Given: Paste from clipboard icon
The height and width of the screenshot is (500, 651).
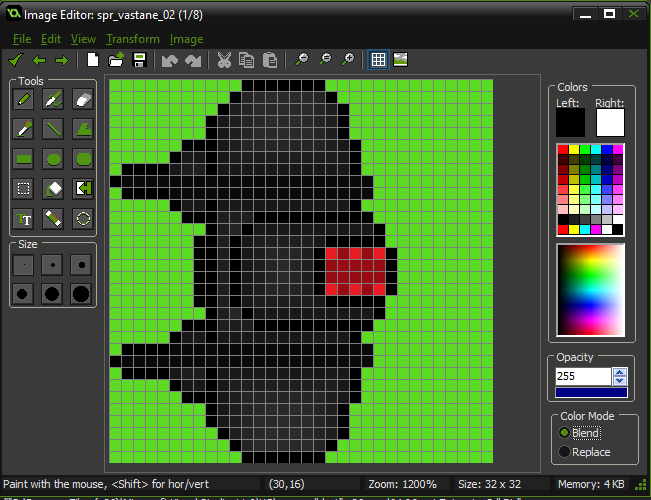Looking at the screenshot, I should pos(270,60).
